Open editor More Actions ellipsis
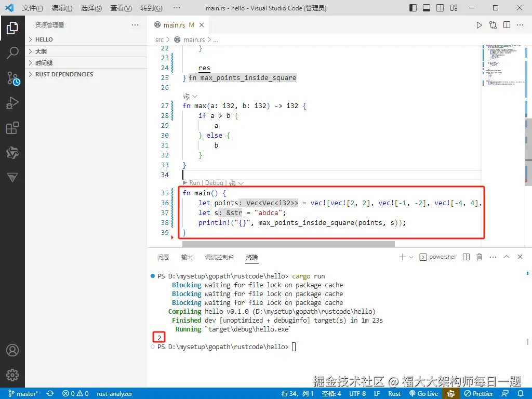532x399 pixels. coord(520,25)
